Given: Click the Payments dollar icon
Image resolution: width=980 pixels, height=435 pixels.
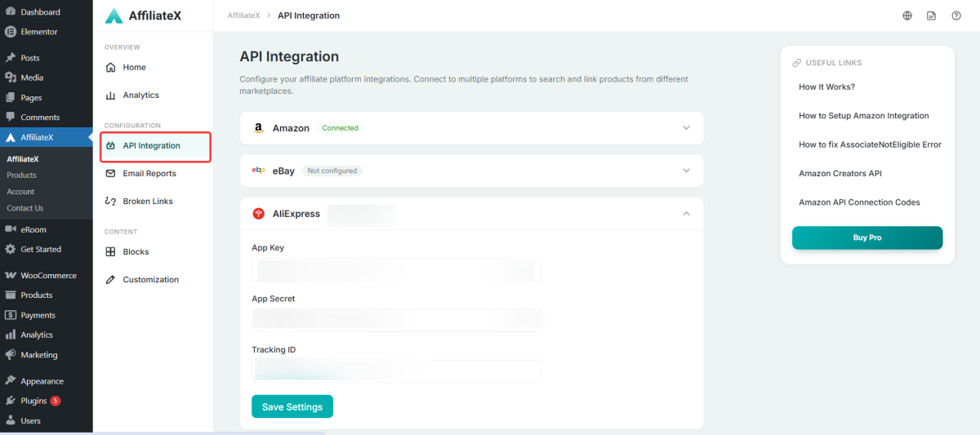Looking at the screenshot, I should 11,315.
